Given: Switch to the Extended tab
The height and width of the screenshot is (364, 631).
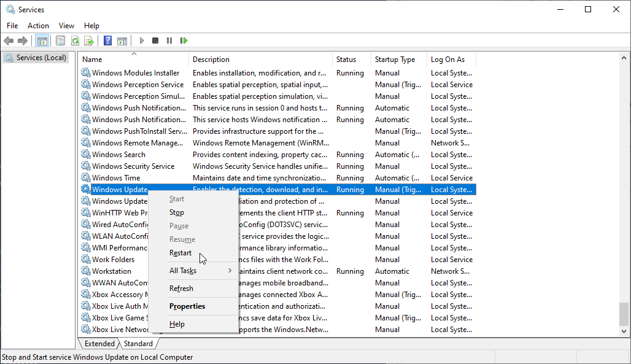Looking at the screenshot, I should [x=99, y=344].
